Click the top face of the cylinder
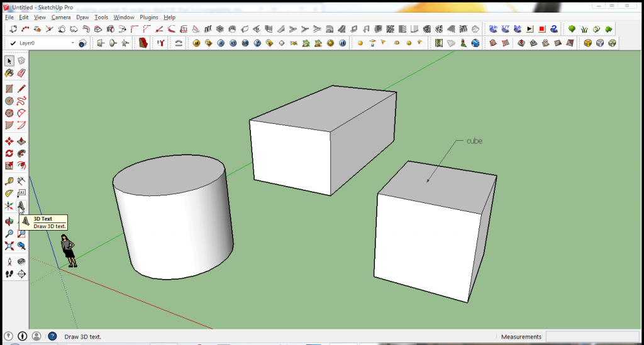 tap(169, 175)
